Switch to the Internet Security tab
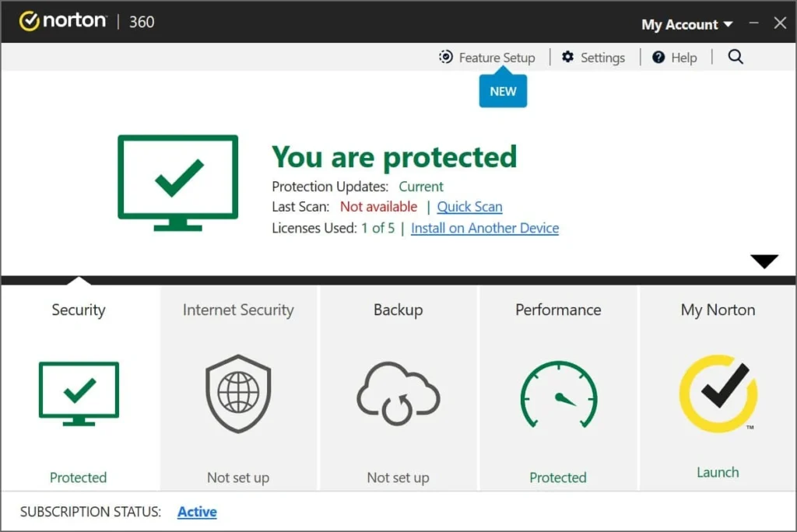The height and width of the screenshot is (532, 797). tap(238, 310)
